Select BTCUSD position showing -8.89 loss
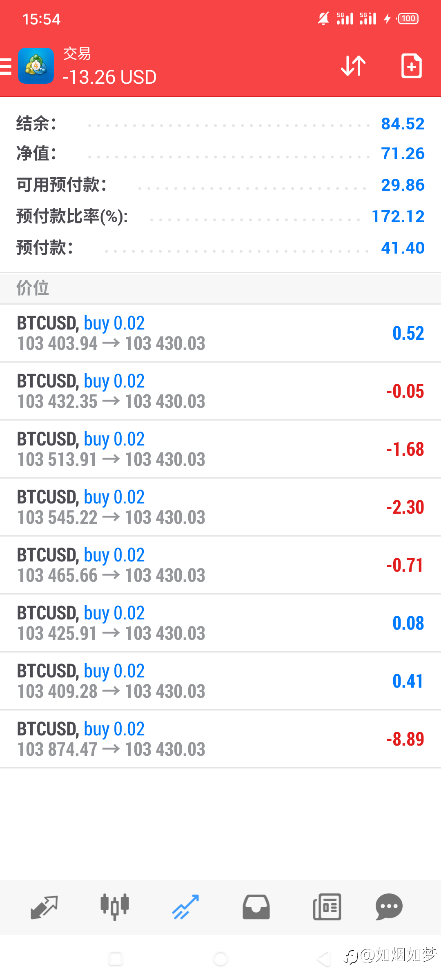The image size is (441, 980). [220, 739]
